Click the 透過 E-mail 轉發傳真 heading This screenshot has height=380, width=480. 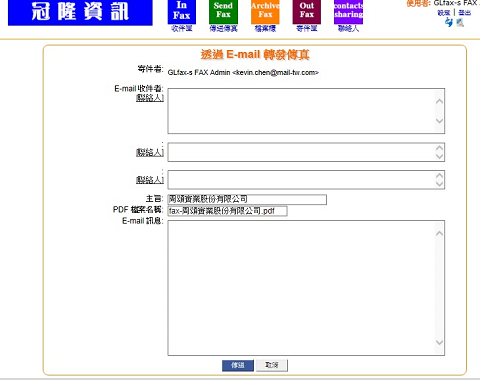pos(255,54)
